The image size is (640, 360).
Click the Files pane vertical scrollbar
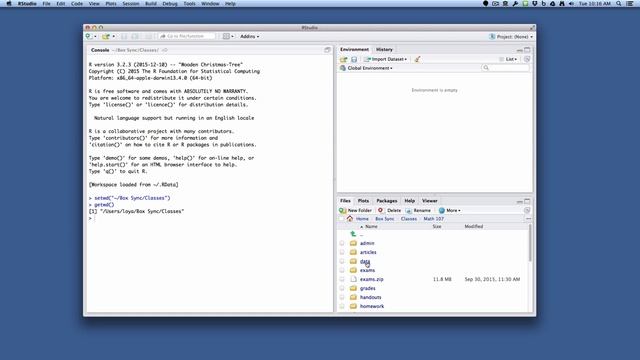[530, 243]
